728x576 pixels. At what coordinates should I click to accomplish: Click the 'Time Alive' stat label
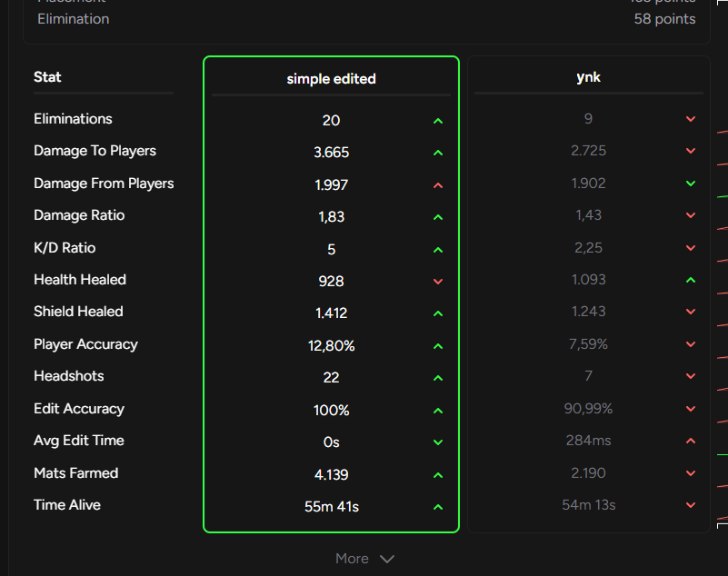tap(67, 505)
